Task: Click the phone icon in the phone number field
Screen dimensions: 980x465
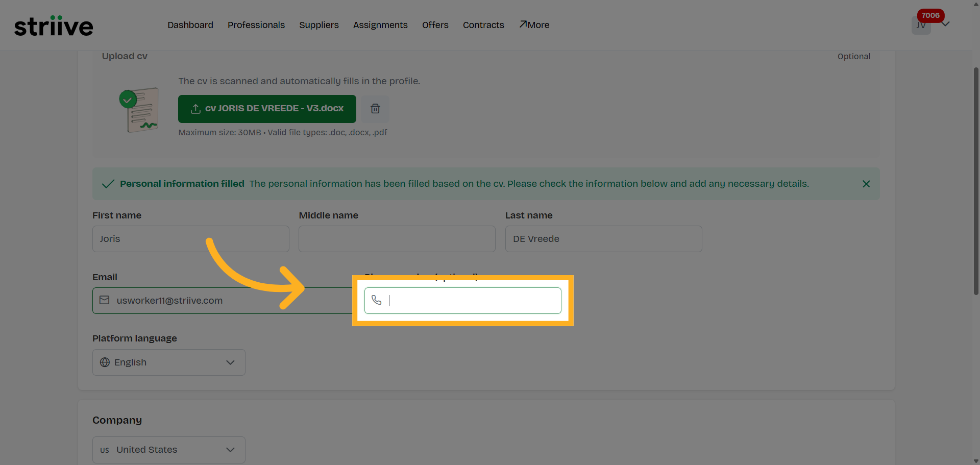Action: point(377,300)
